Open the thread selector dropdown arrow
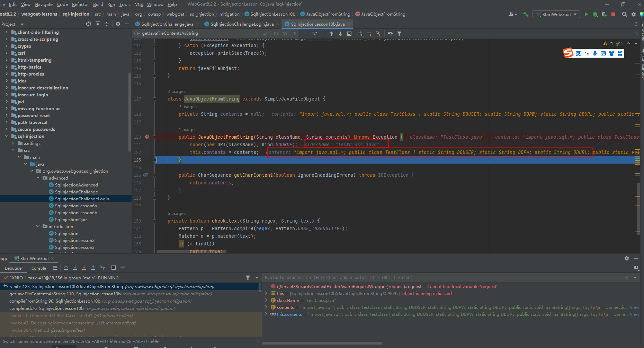The image size is (644, 348). pyautogui.click(x=257, y=278)
